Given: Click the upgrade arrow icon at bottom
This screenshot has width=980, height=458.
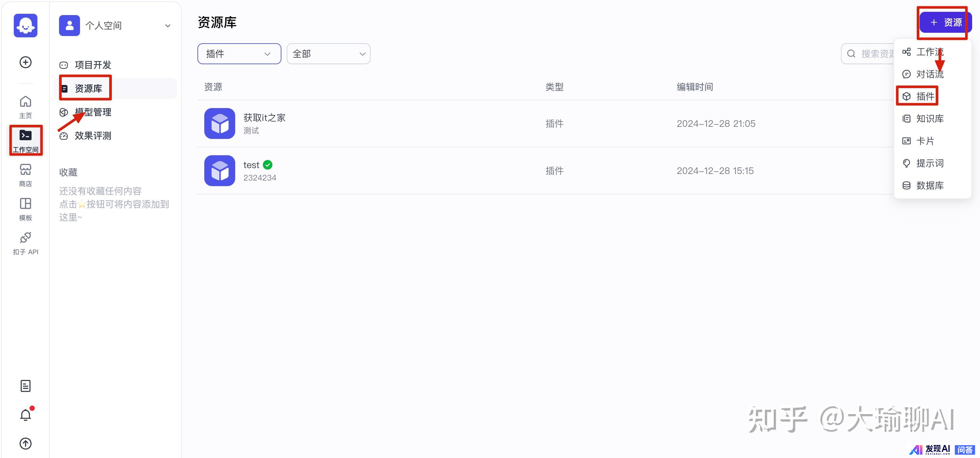Looking at the screenshot, I should (26, 443).
